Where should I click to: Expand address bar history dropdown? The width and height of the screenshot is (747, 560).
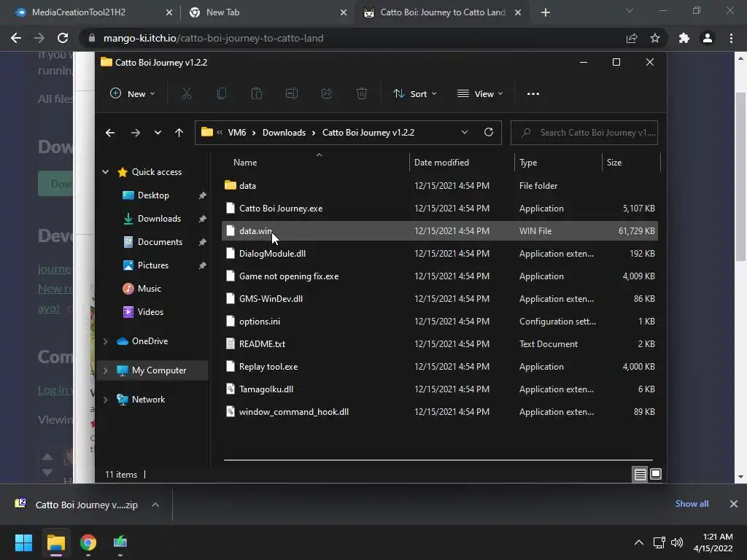465,133
